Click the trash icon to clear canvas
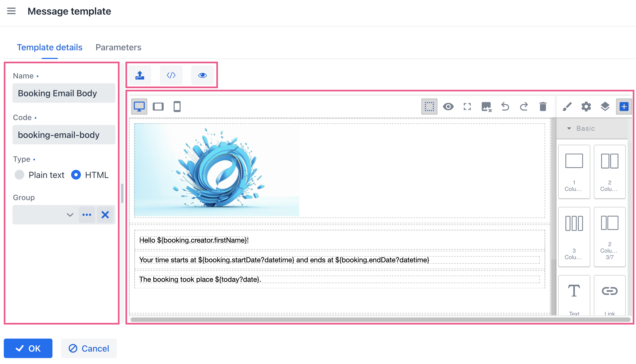The image size is (636, 364). [x=543, y=107]
